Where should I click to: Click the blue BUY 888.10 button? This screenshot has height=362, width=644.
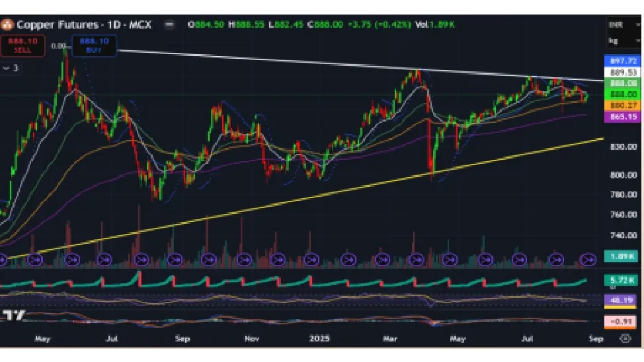click(94, 46)
